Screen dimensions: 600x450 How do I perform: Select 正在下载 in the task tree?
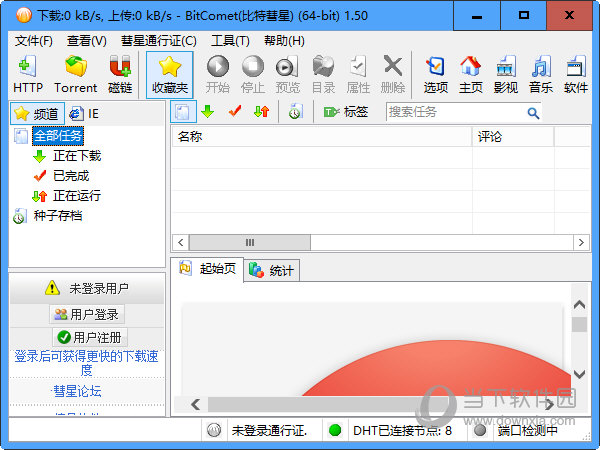77,156
